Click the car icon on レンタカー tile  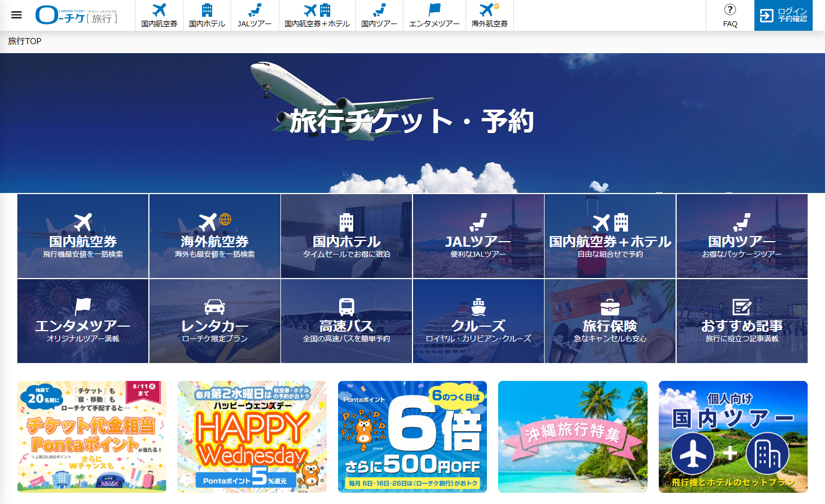click(215, 307)
